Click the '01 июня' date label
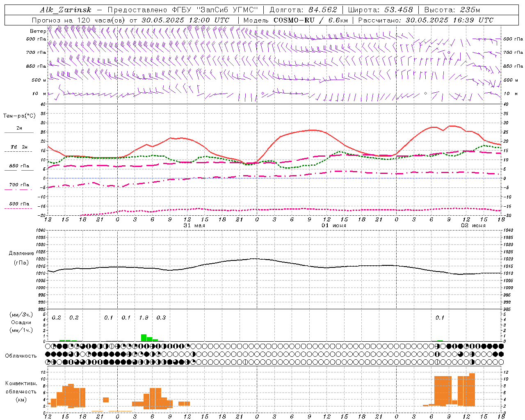The image size is (525, 420). [333, 225]
